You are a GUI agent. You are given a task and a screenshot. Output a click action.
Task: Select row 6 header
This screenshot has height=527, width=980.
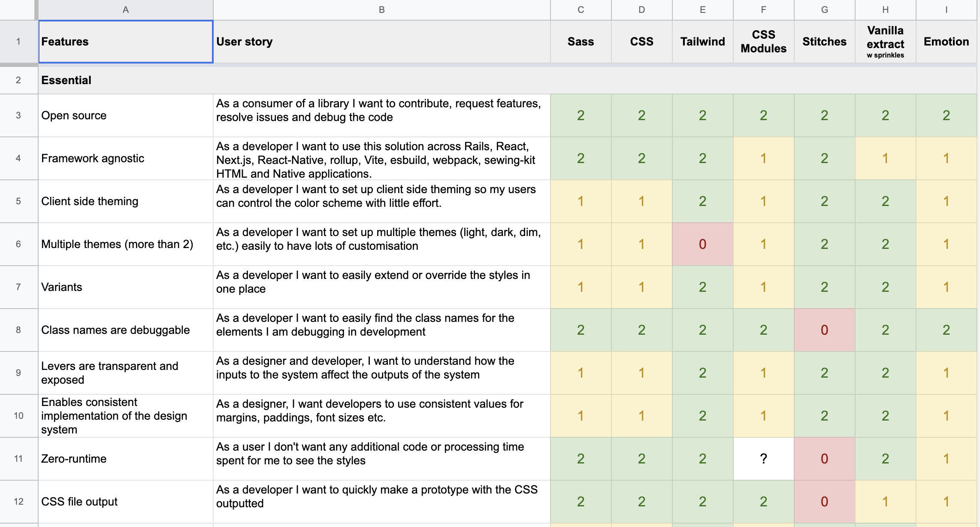pos(18,244)
